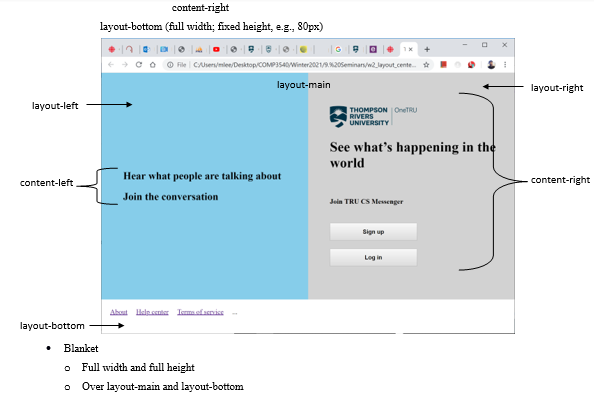Click the 'Join the conversation' text
The image size is (594, 396).
coord(170,197)
